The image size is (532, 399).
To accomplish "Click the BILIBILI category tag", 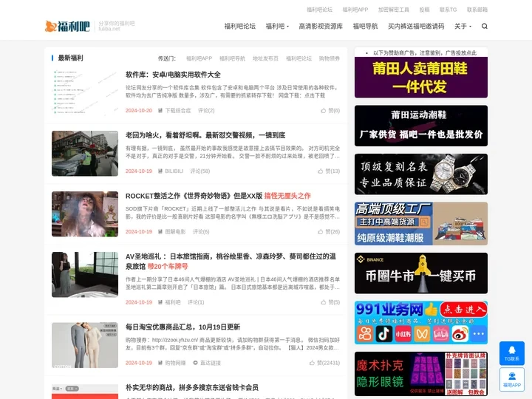I will (171, 171).
